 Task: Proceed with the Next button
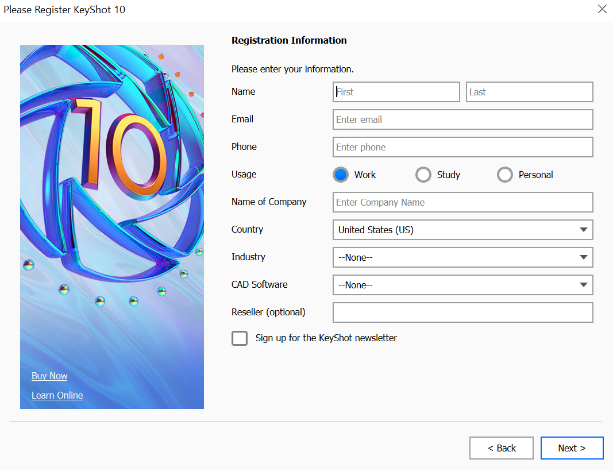click(x=571, y=448)
